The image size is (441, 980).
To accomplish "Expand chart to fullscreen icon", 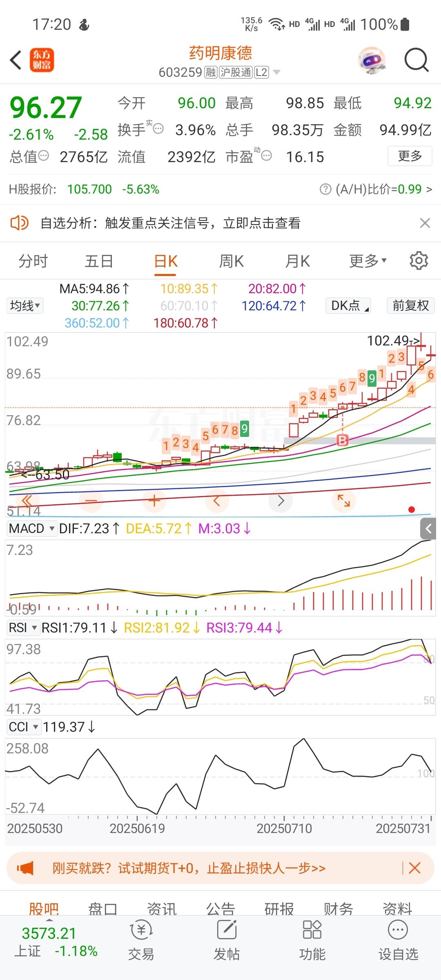I will click(x=344, y=501).
